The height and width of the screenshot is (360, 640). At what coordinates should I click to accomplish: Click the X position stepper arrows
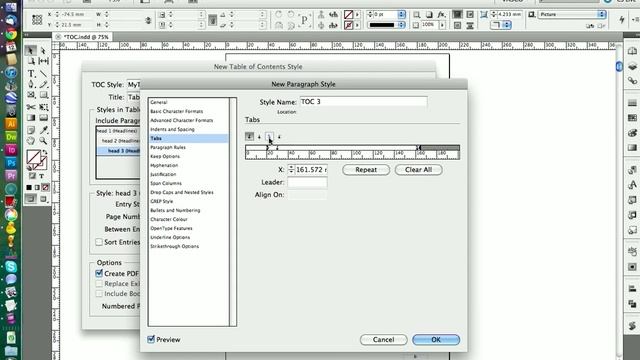pos(291,169)
